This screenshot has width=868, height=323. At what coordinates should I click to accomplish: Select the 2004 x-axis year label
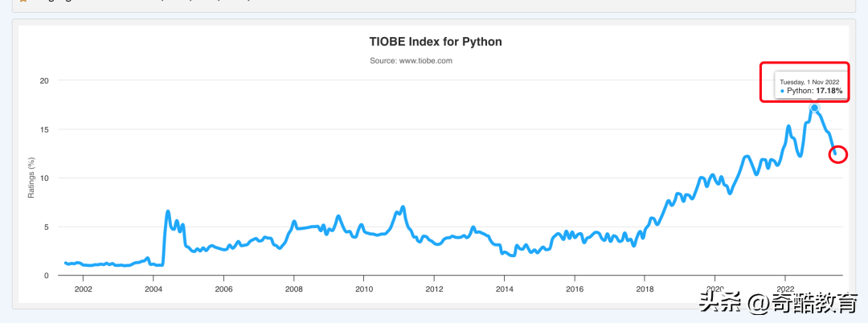click(153, 288)
